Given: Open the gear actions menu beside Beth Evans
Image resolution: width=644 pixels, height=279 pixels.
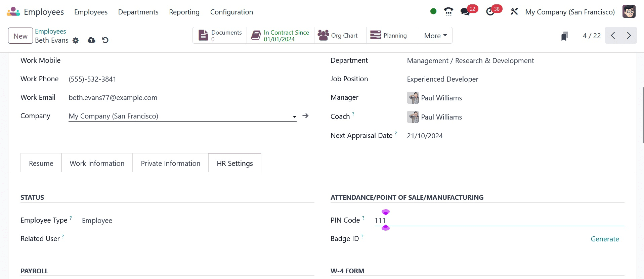Looking at the screenshot, I should tap(76, 41).
